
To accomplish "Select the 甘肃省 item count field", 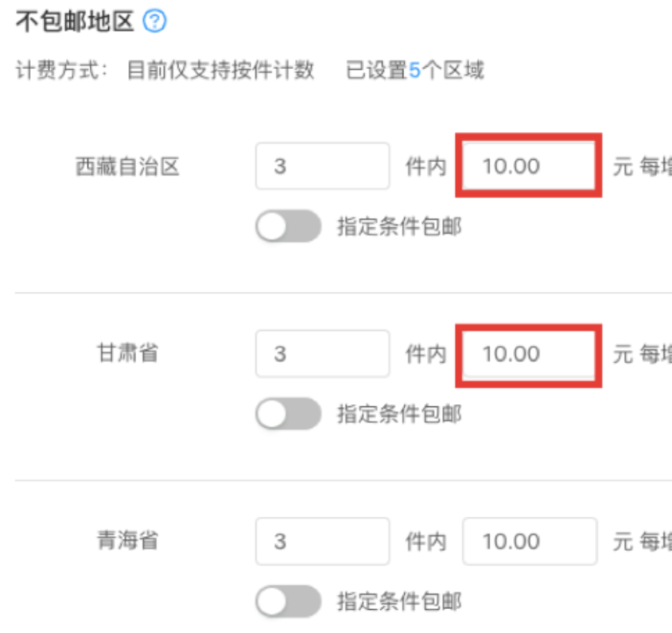I will [322, 354].
